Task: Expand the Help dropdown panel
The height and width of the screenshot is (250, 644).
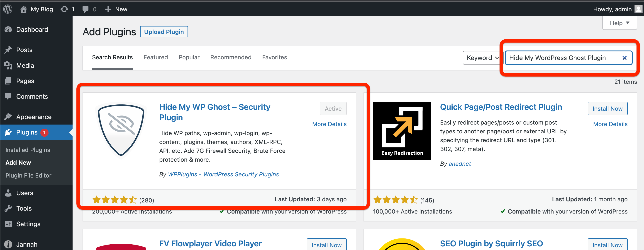Action: tap(619, 23)
